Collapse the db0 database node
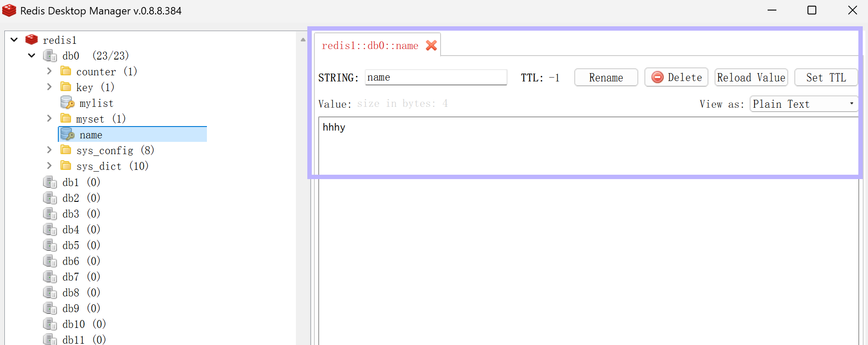The height and width of the screenshot is (345, 868). pyautogui.click(x=32, y=56)
